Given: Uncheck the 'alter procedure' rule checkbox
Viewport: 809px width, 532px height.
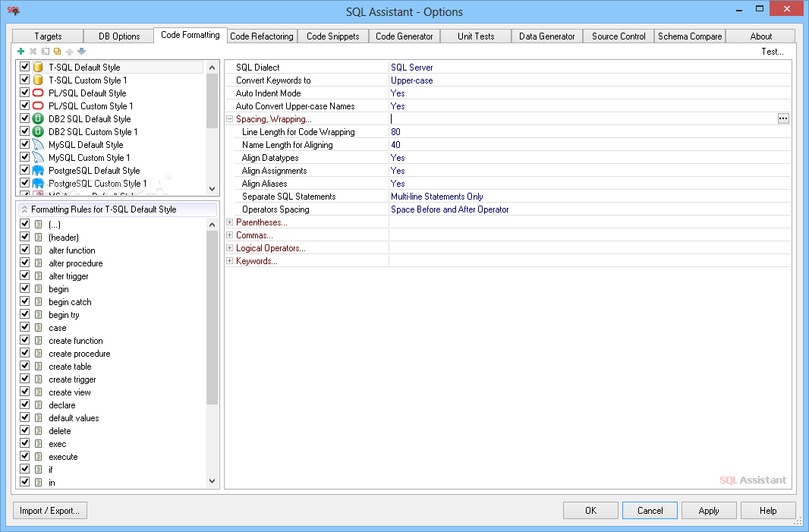Looking at the screenshot, I should (24, 263).
